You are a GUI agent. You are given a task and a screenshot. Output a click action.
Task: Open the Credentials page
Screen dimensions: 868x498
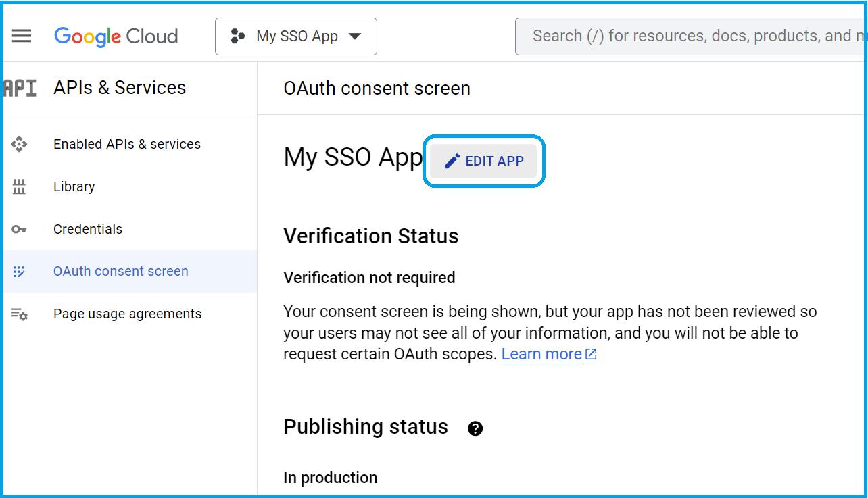[88, 229]
